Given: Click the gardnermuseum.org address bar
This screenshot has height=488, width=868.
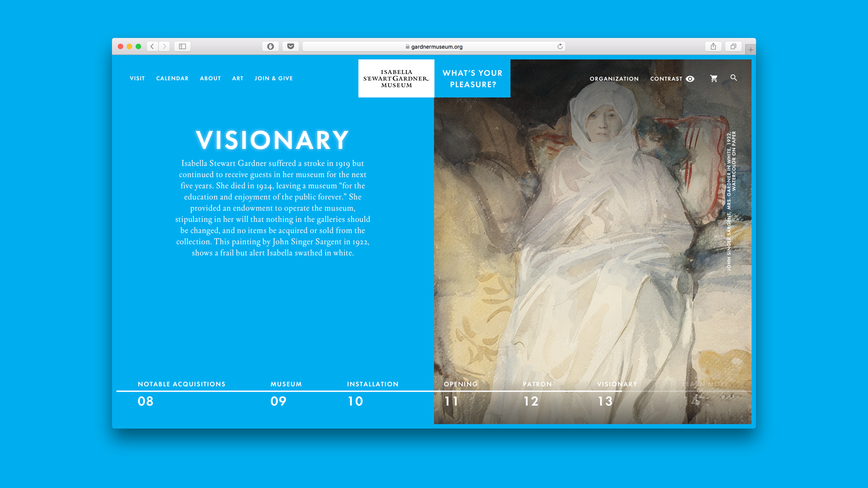Looking at the screenshot, I should click(434, 47).
